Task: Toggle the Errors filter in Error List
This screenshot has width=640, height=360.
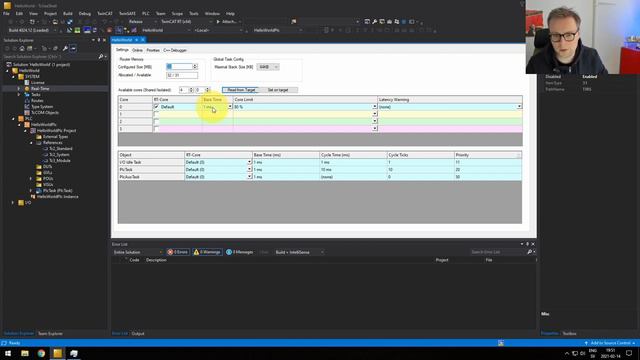Action: pos(178,252)
